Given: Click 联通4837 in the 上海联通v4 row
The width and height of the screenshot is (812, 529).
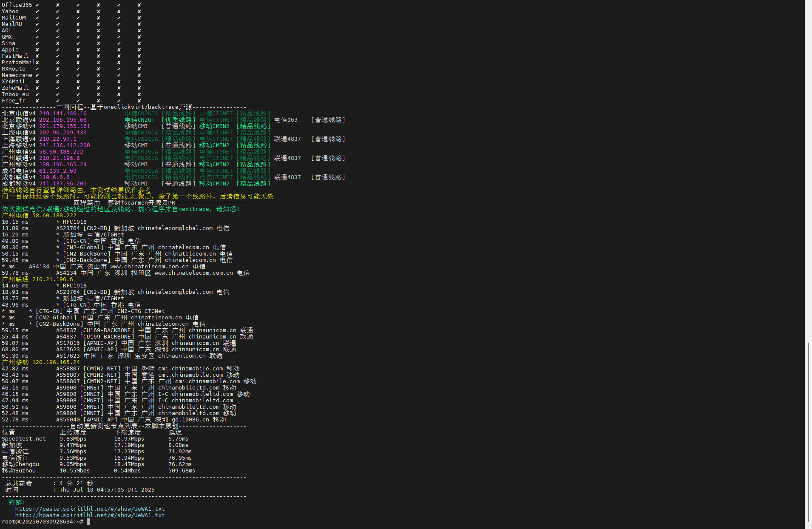Looking at the screenshot, I should click(288, 139).
